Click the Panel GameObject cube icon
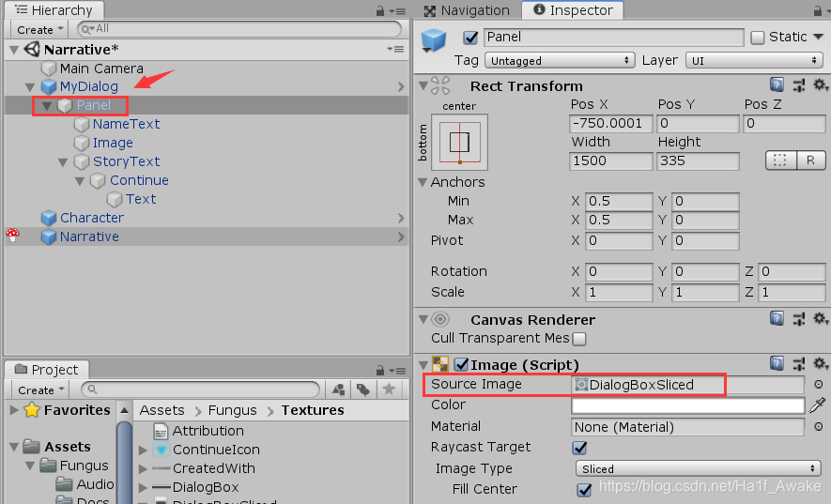This screenshot has width=831, height=504. [434, 40]
